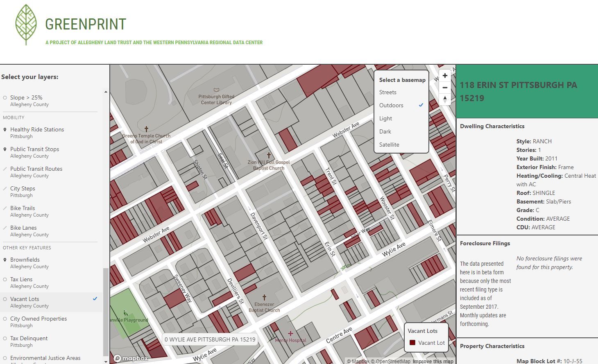This screenshot has height=364, width=598.
Task: Click the Foreclosure Filings heading
Action: coord(485,243)
